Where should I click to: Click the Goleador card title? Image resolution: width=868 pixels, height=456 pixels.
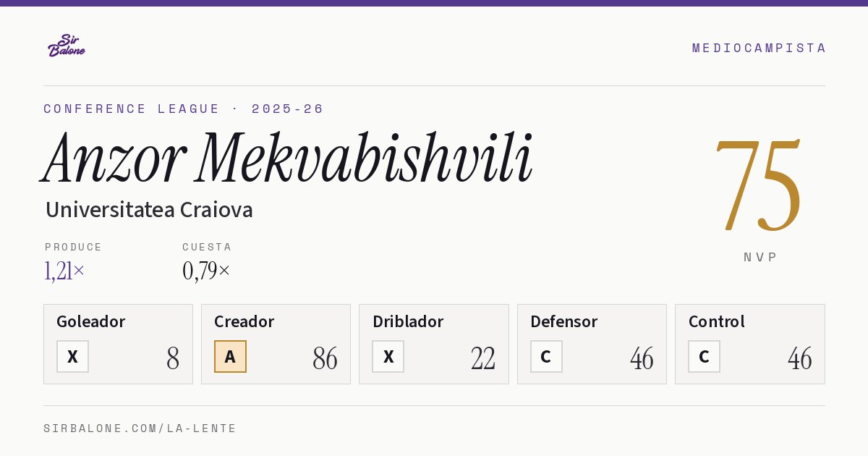pos(91,321)
